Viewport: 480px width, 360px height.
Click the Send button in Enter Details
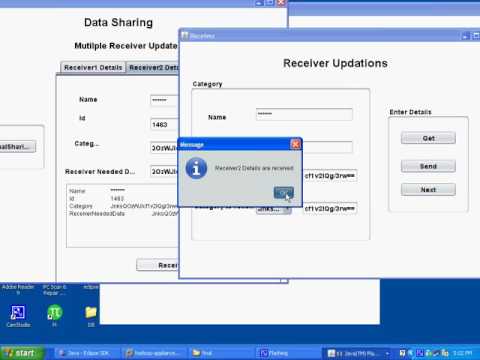coord(428,166)
